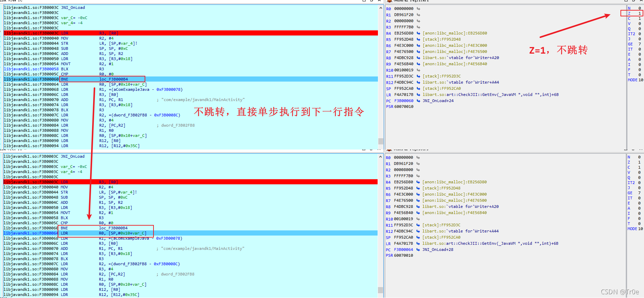Screen dimensions: 644x298
Task: Click the PSR value 60070010 in upper registers
Action: 404,107
